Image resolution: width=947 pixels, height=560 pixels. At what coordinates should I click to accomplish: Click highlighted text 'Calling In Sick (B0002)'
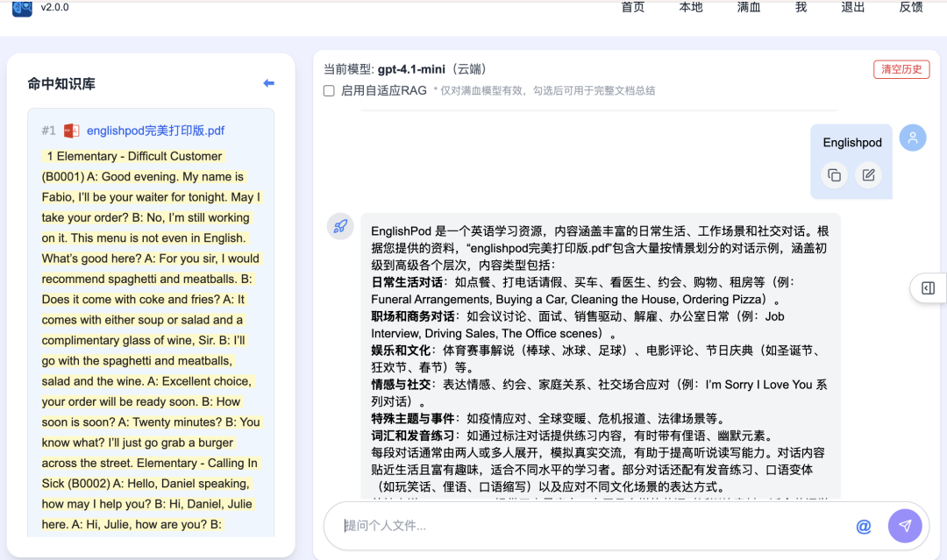(150, 473)
